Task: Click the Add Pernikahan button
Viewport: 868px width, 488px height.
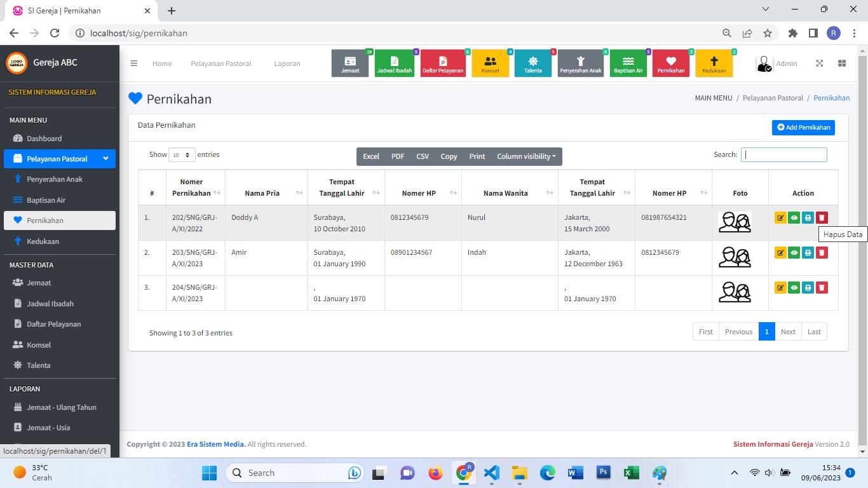Action: click(x=803, y=128)
